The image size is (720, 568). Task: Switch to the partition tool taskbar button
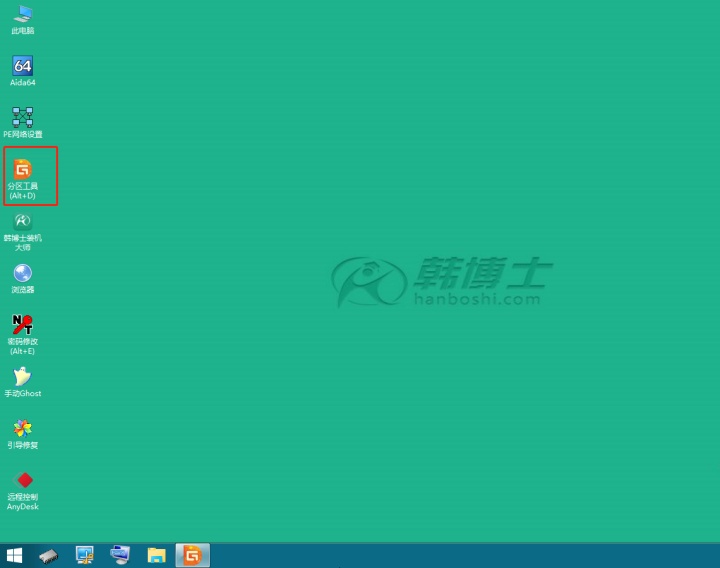[x=192, y=555]
